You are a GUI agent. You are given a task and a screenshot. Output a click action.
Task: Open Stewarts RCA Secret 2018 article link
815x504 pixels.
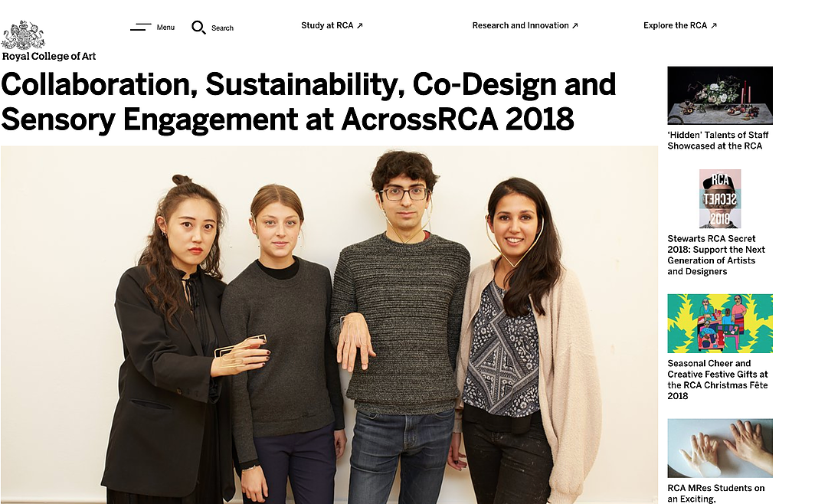tap(716, 255)
